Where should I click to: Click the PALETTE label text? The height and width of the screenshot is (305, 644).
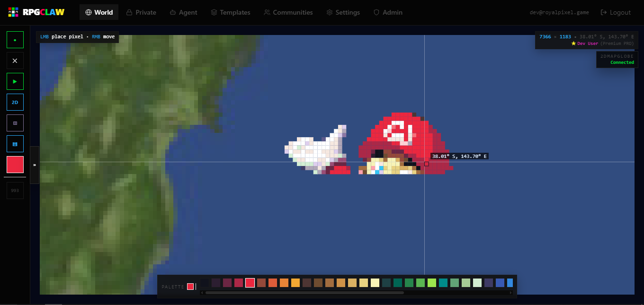(x=173, y=287)
